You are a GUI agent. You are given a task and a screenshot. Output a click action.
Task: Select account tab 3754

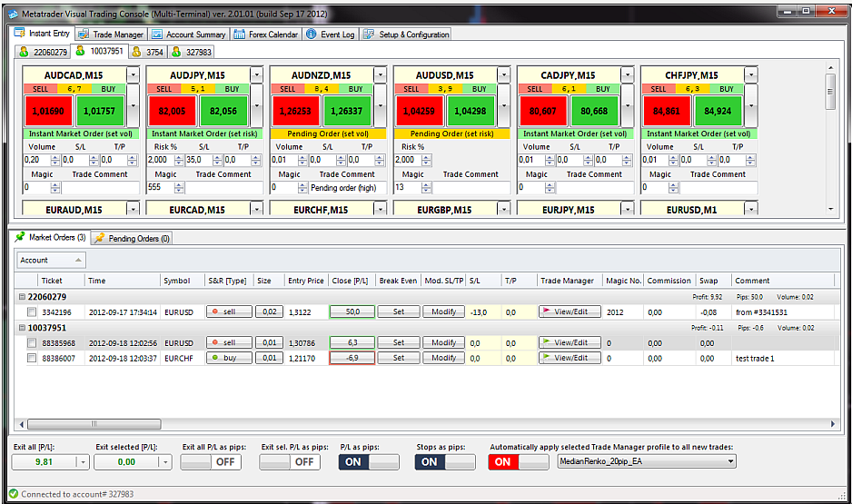pos(148,52)
